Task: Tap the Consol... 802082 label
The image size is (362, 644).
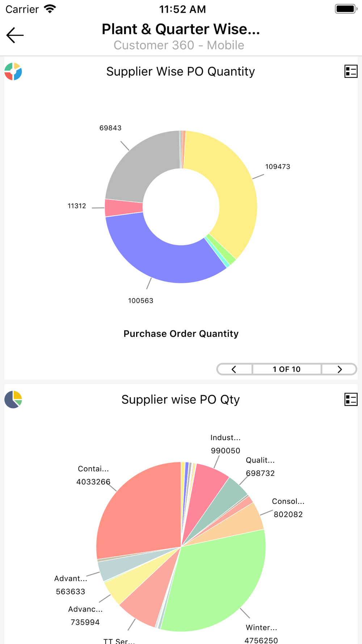Action: pos(288,508)
